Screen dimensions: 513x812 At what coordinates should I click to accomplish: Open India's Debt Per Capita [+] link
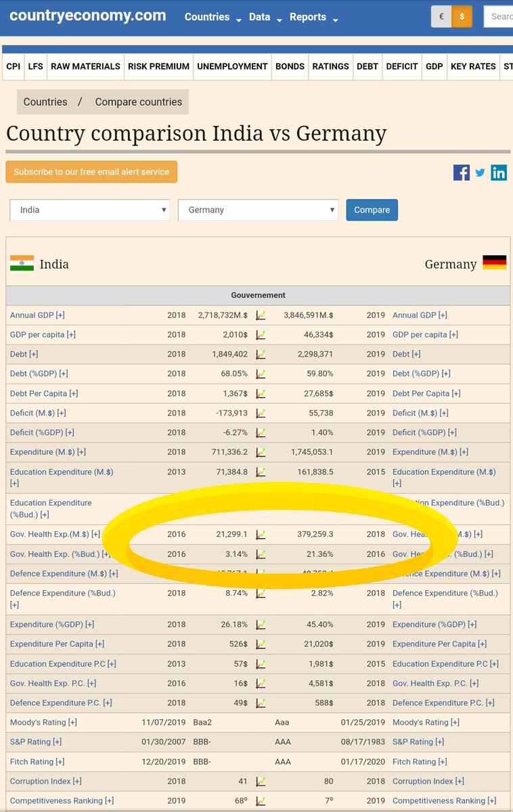coord(44,394)
